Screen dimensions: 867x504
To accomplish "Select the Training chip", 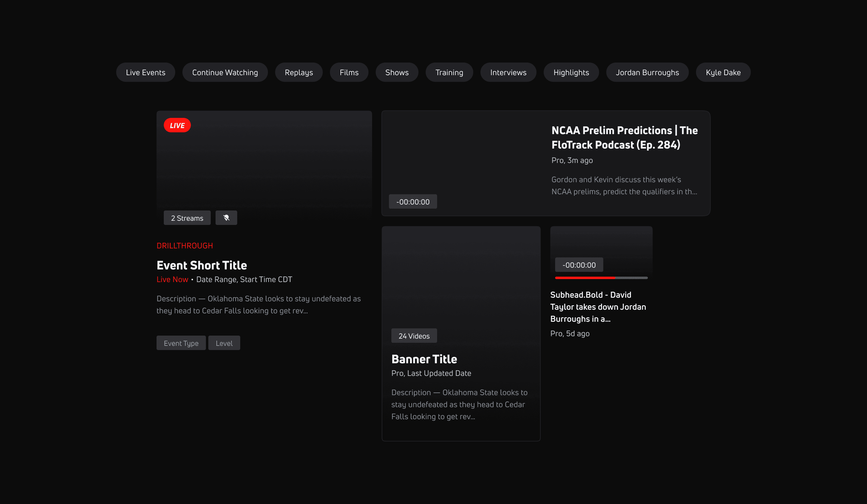I will click(x=449, y=72).
